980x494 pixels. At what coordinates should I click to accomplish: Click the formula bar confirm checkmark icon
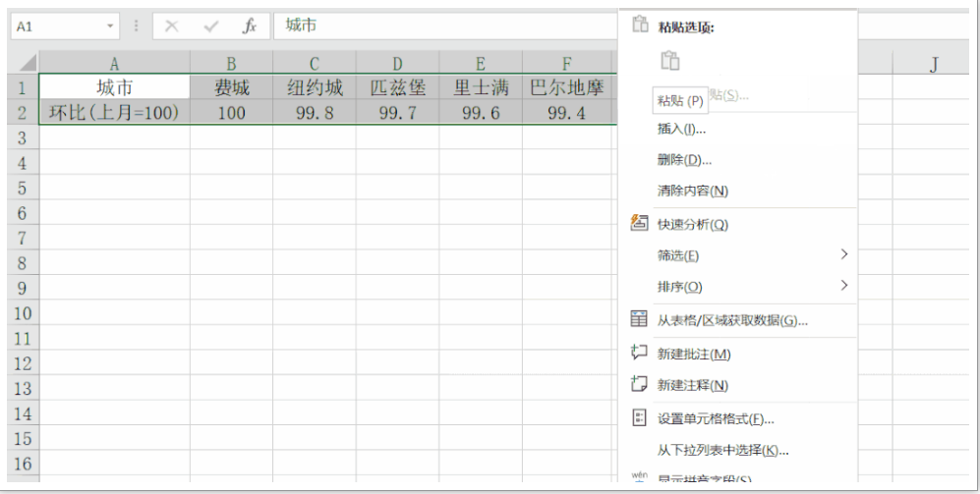211,27
